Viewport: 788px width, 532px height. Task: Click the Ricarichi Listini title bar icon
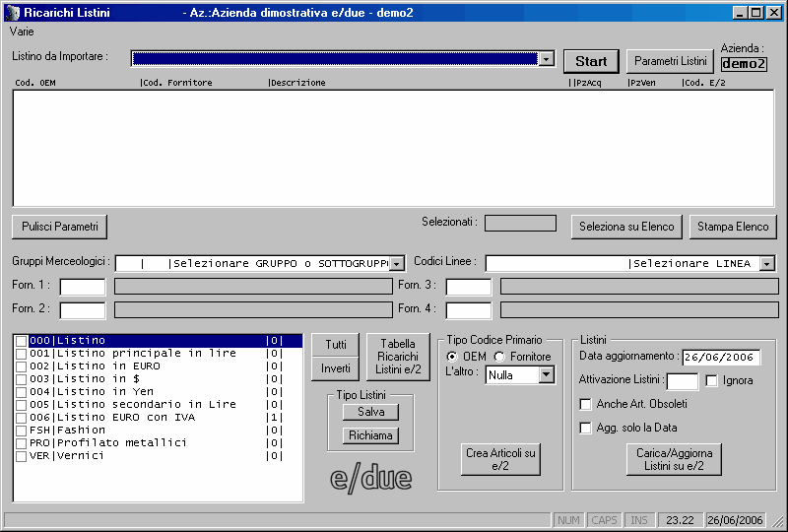tap(12, 13)
